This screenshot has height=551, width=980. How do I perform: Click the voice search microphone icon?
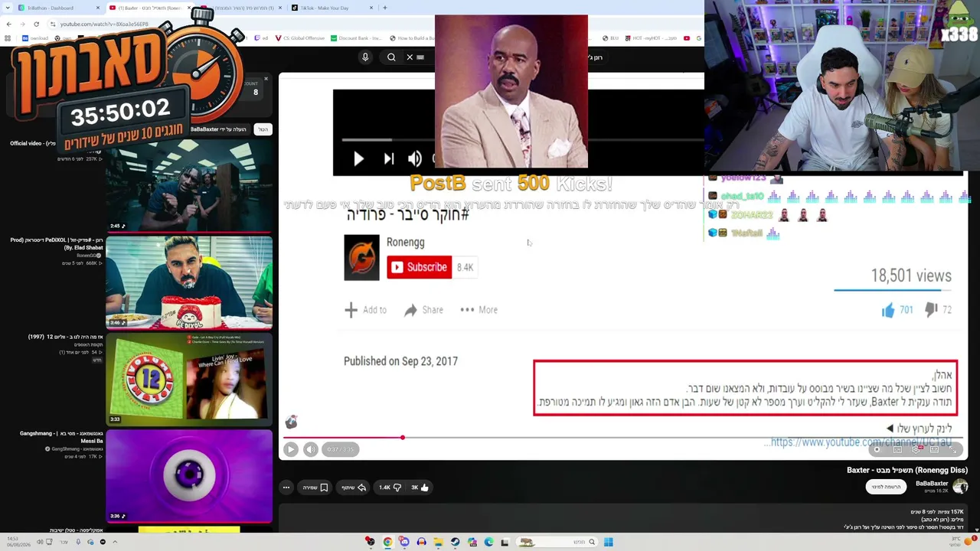365,57
